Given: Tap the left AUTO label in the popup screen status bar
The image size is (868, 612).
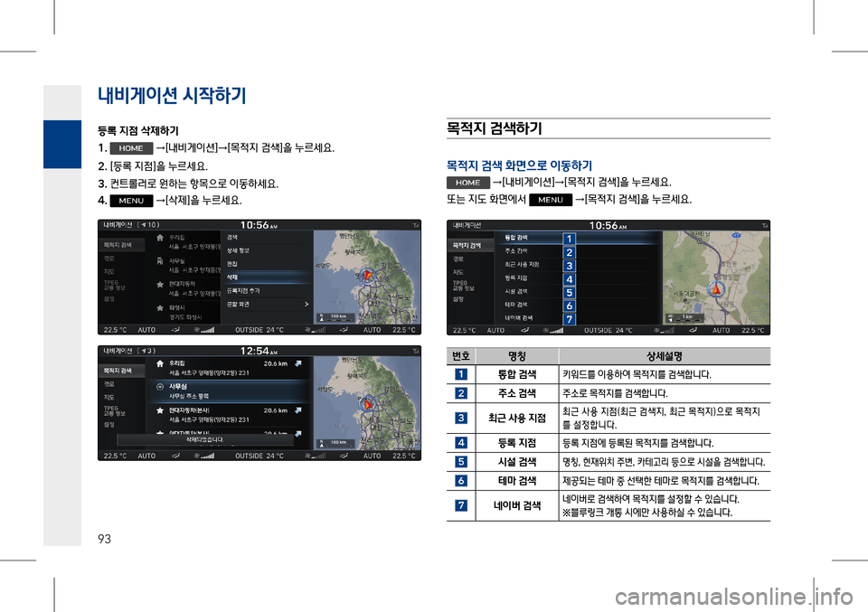Looking at the screenshot, I should (x=146, y=330).
